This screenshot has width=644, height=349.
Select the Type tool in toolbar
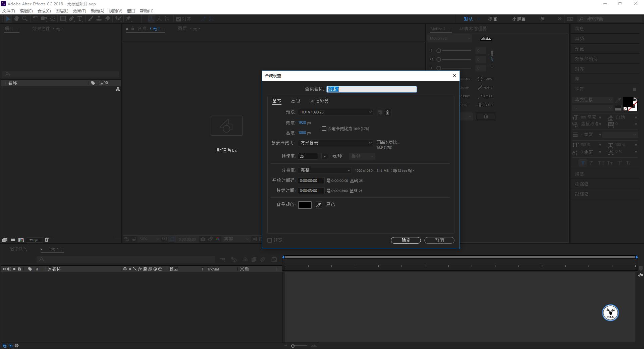coord(80,19)
